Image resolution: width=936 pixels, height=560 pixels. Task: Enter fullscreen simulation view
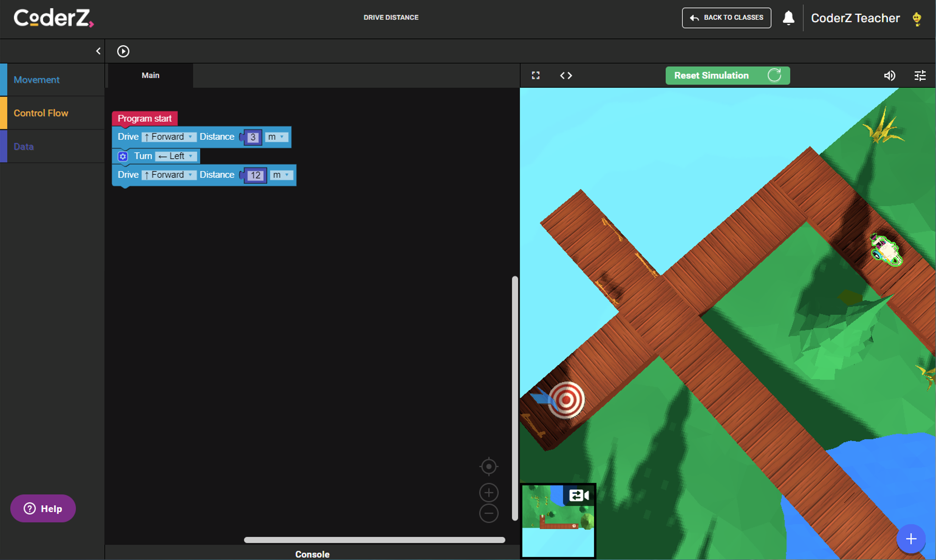tap(536, 76)
